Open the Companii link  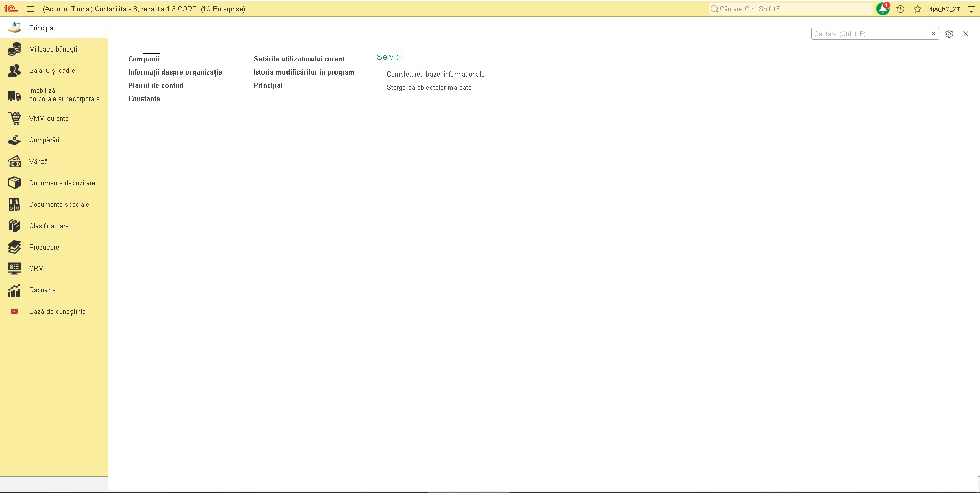coord(144,59)
